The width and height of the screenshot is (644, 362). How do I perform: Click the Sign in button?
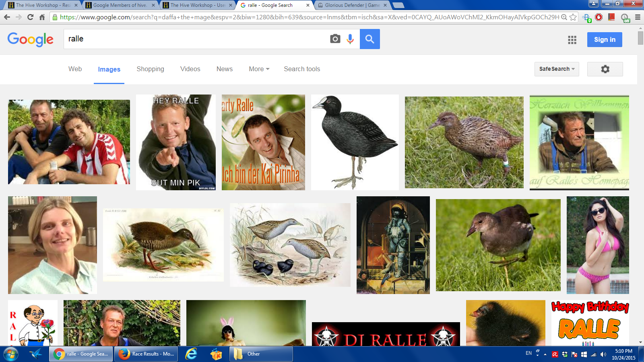605,39
